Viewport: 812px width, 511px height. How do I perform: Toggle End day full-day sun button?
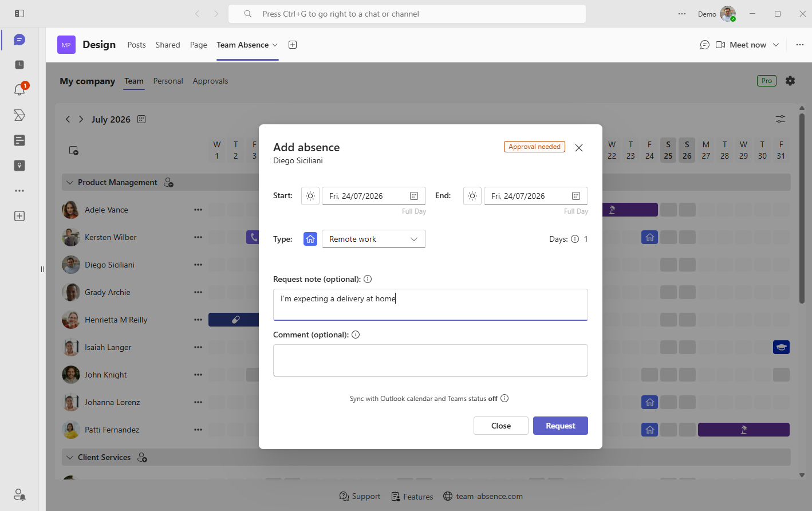[472, 196]
